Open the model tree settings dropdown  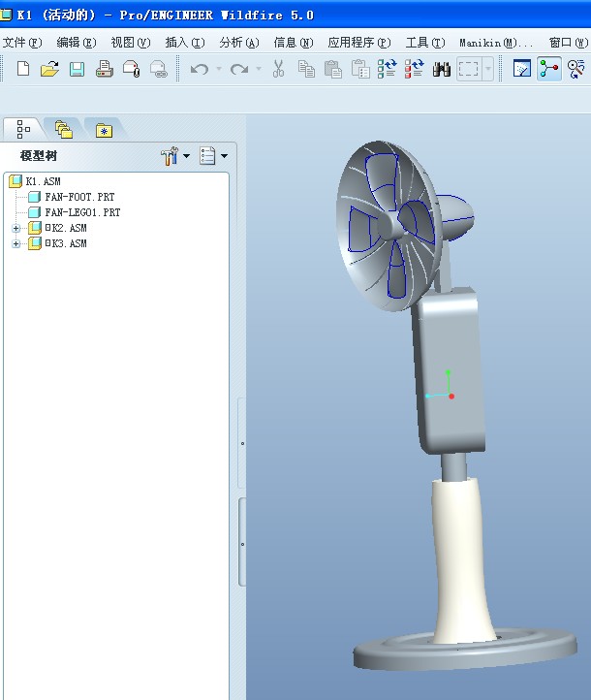pos(175,156)
